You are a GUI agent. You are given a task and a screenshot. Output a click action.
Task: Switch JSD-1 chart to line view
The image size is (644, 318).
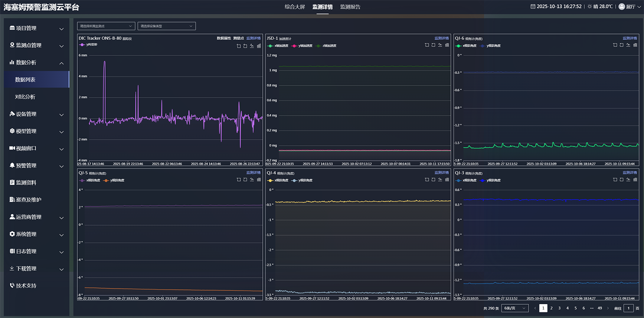(x=440, y=45)
